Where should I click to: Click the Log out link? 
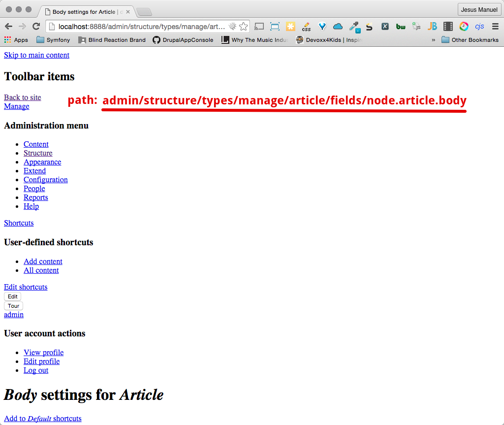pos(36,370)
